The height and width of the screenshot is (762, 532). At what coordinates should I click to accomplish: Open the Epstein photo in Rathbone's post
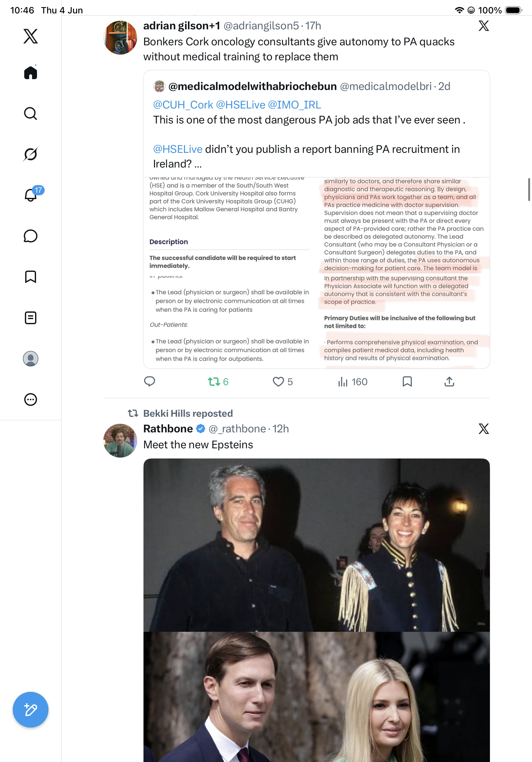click(316, 545)
